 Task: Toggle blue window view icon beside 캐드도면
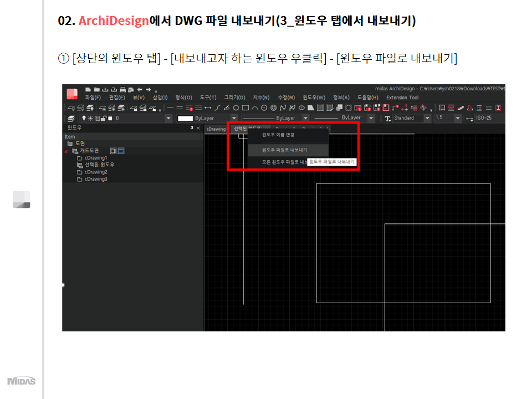point(121,151)
